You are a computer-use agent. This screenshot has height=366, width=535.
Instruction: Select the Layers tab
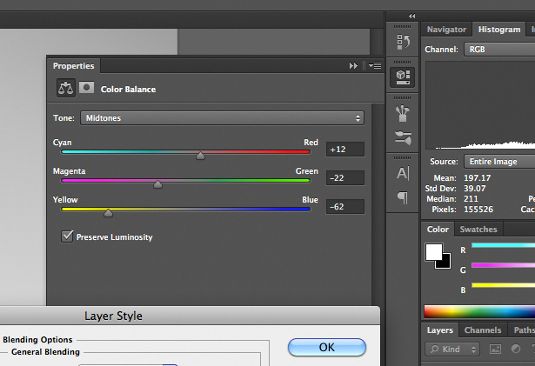point(440,330)
